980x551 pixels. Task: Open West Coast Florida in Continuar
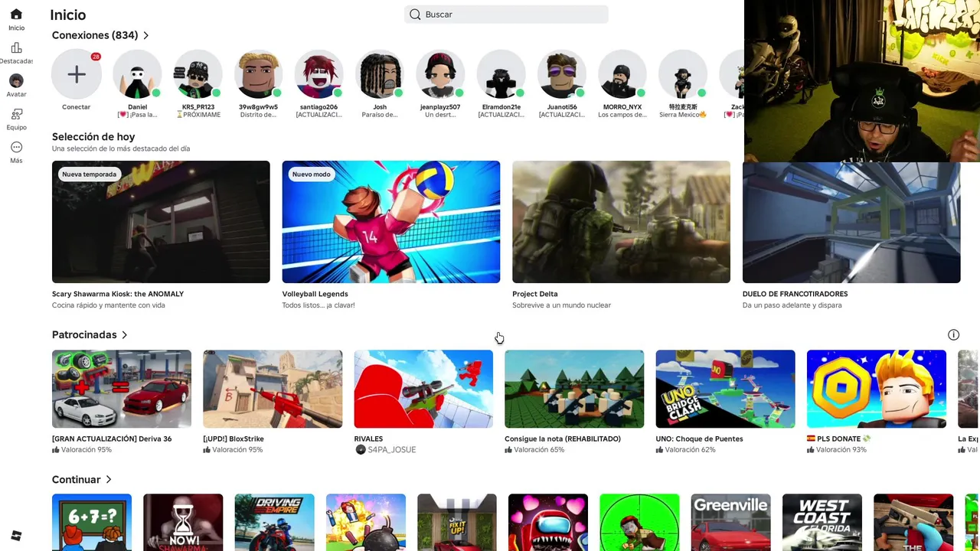point(822,522)
